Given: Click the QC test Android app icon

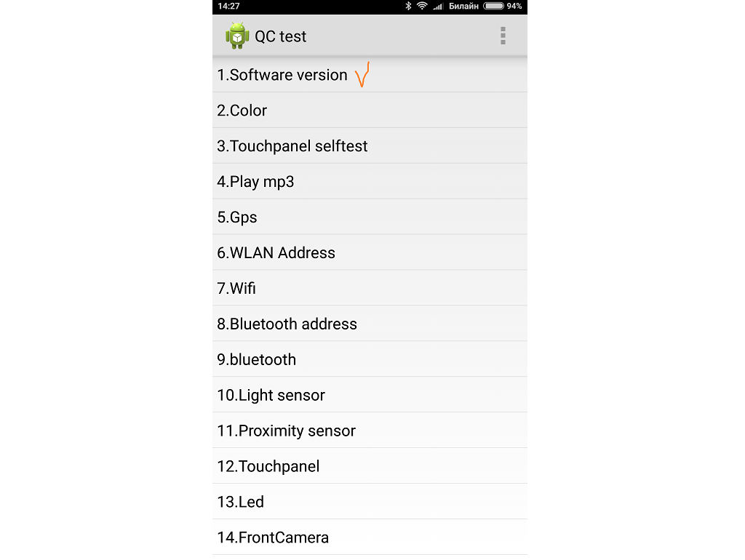Looking at the screenshot, I should pyautogui.click(x=237, y=36).
